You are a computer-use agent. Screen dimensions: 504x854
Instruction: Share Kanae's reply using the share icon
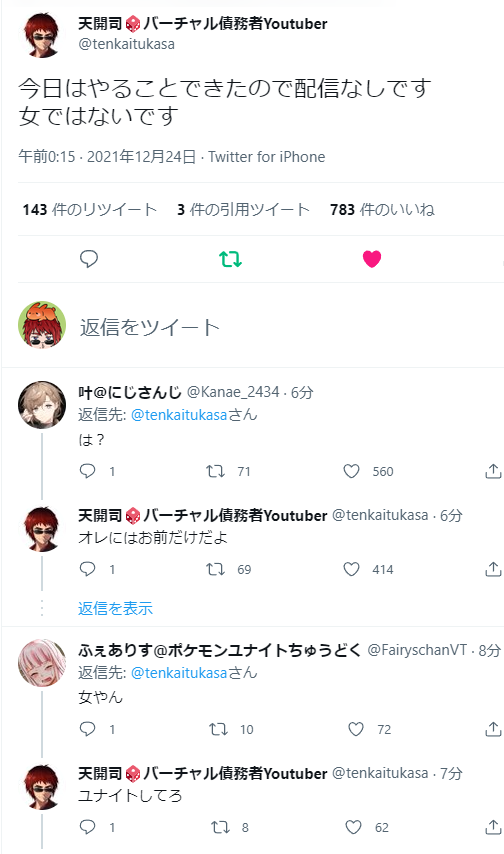click(x=493, y=471)
